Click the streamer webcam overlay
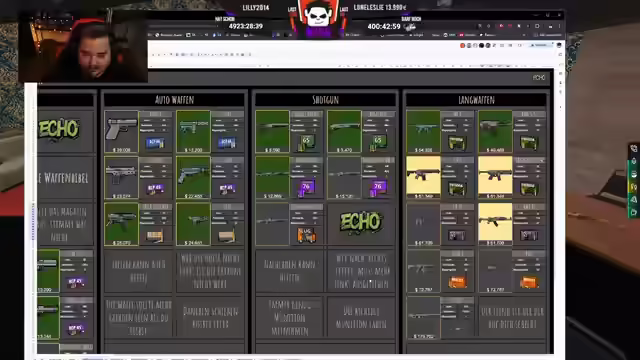The height and width of the screenshot is (360, 640). click(x=83, y=47)
